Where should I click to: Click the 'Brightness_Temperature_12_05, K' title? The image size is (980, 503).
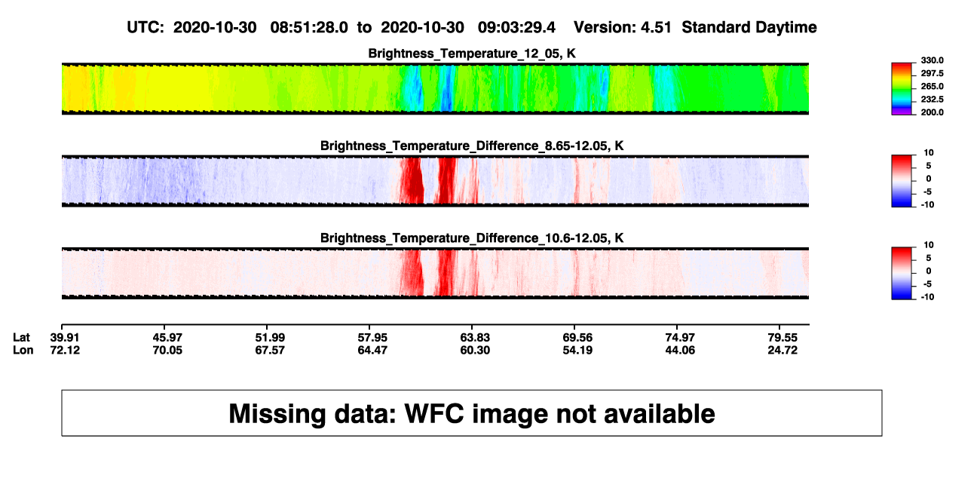tap(473, 53)
